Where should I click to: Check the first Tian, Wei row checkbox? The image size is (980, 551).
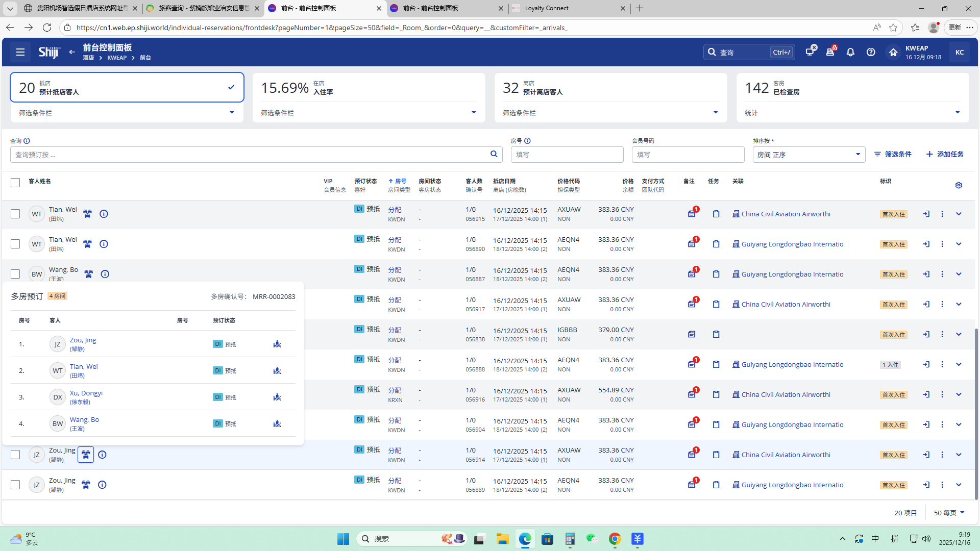(x=15, y=214)
